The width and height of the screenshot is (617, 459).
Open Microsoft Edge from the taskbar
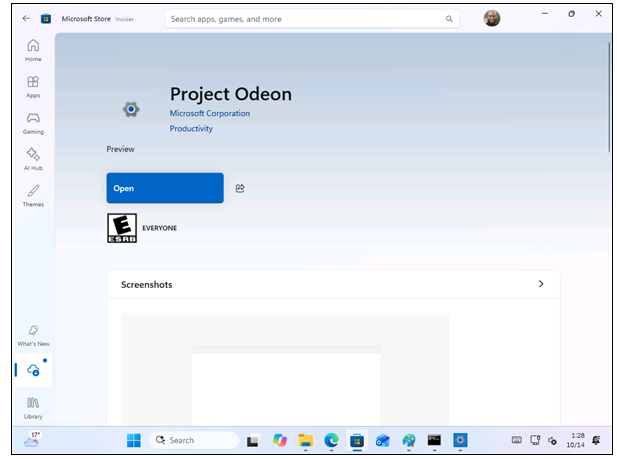click(x=331, y=440)
